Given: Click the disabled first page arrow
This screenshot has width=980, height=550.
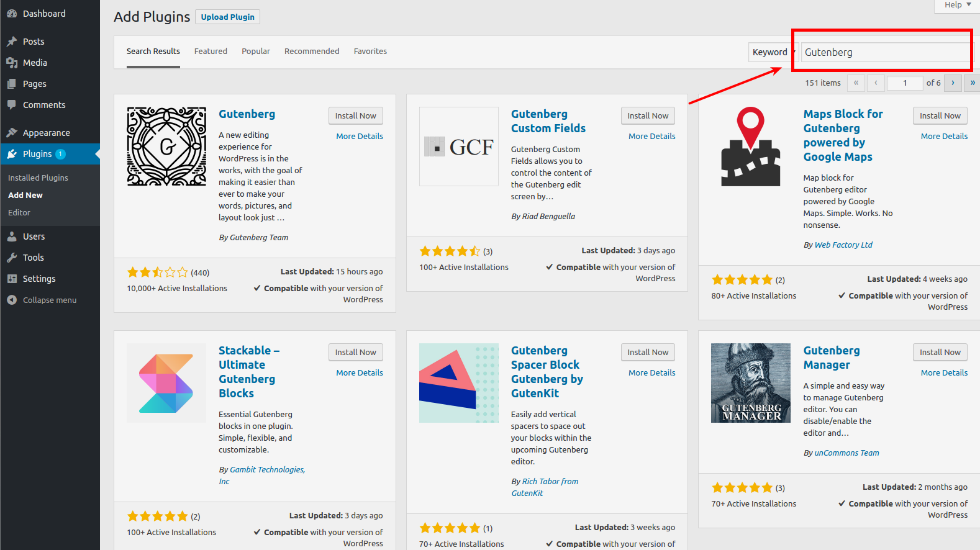Looking at the screenshot, I should pyautogui.click(x=856, y=83).
